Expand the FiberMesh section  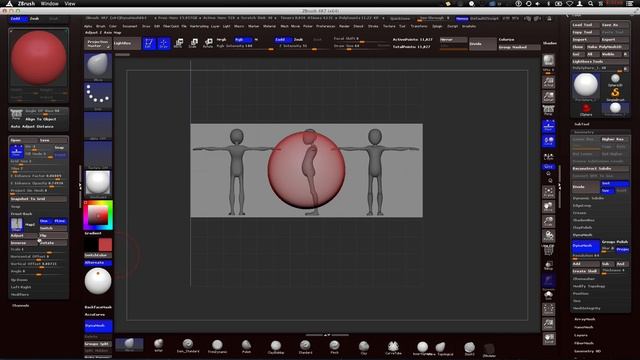(x=584, y=343)
